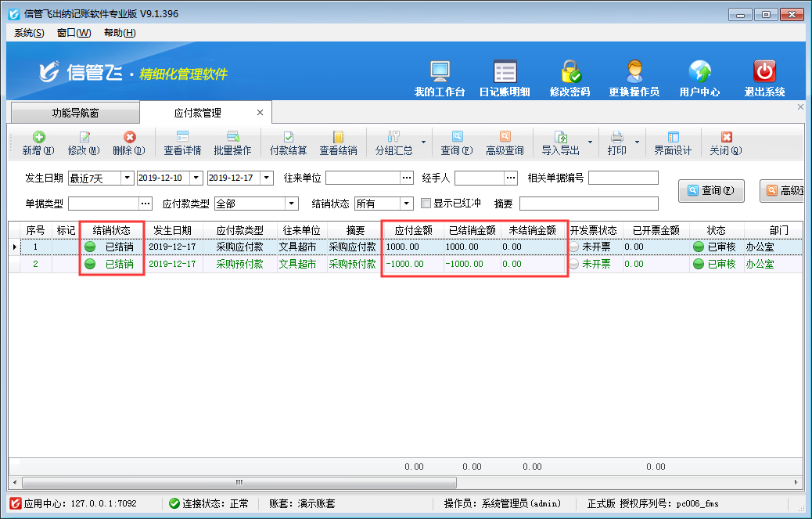Open the 应付款类型 dropdown

[292, 204]
